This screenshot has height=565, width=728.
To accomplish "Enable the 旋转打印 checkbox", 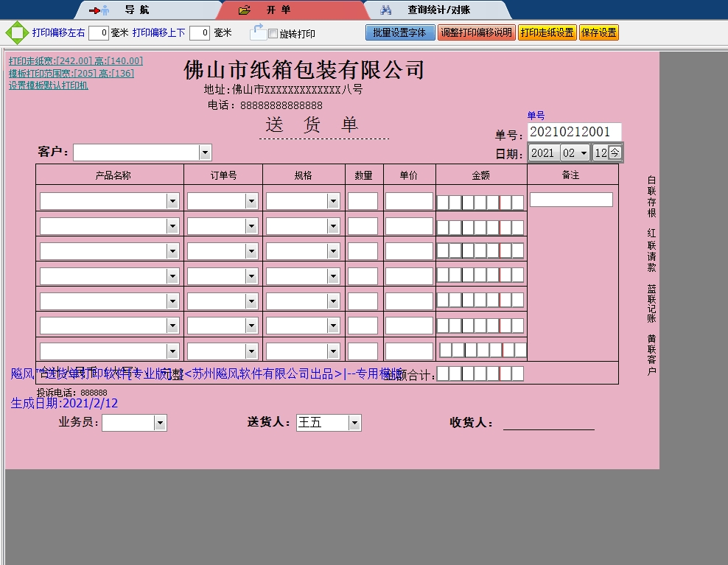I will [x=273, y=34].
